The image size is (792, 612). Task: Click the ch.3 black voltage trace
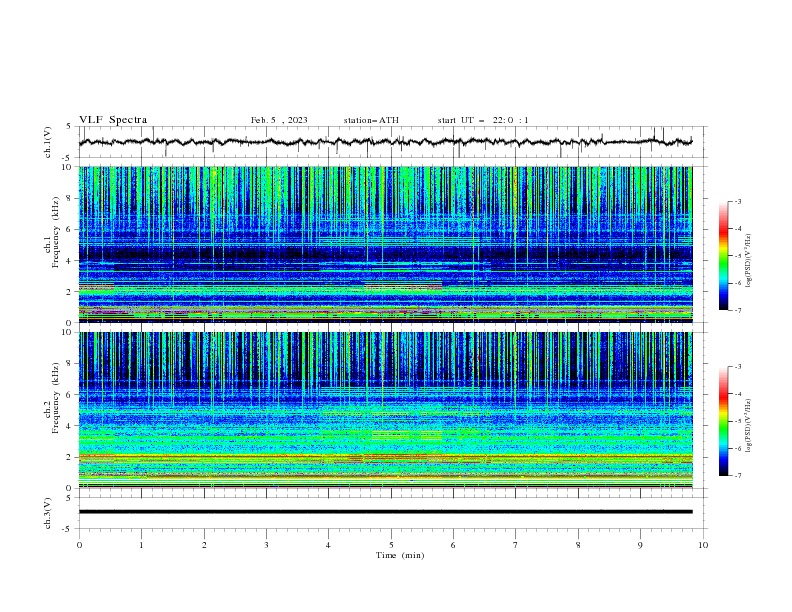385,512
